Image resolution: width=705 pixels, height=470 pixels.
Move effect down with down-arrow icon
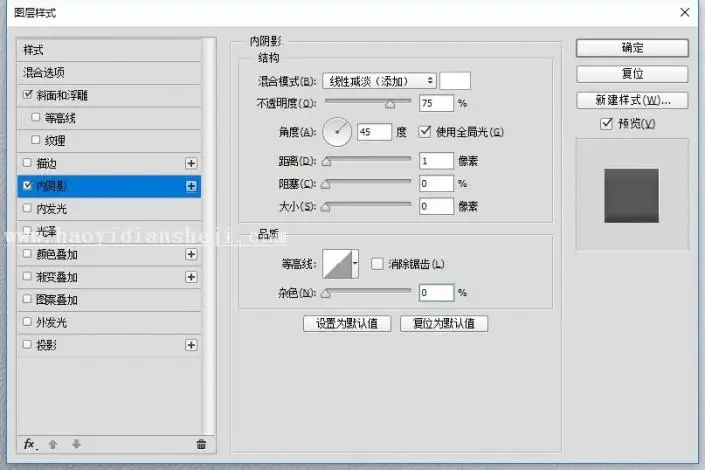(x=76, y=444)
